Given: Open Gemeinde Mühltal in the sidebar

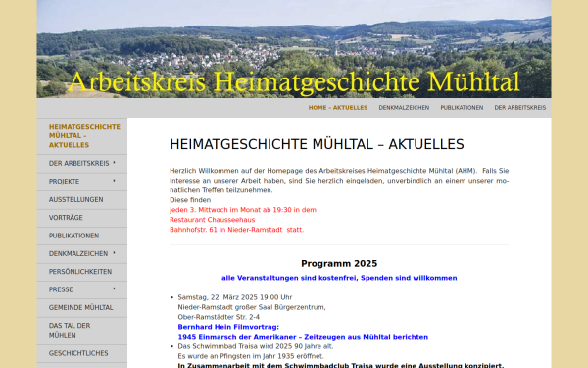Looking at the screenshot, I should 82,307.
